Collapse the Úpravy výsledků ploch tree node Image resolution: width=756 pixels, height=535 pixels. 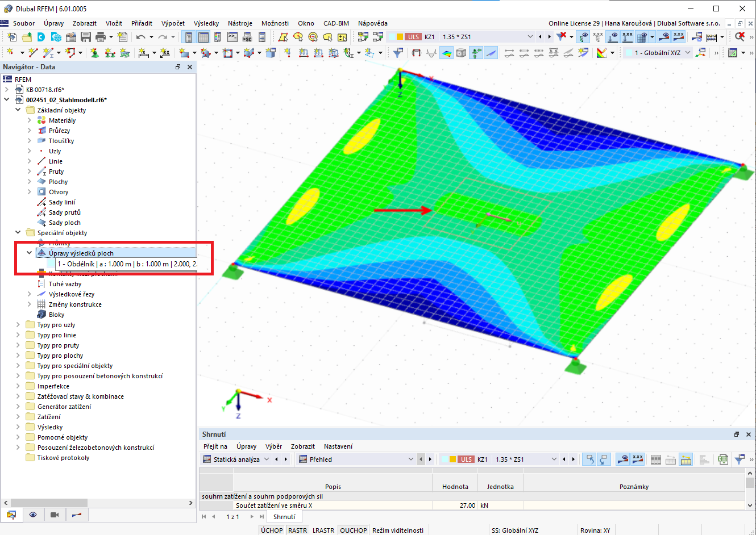coord(28,253)
